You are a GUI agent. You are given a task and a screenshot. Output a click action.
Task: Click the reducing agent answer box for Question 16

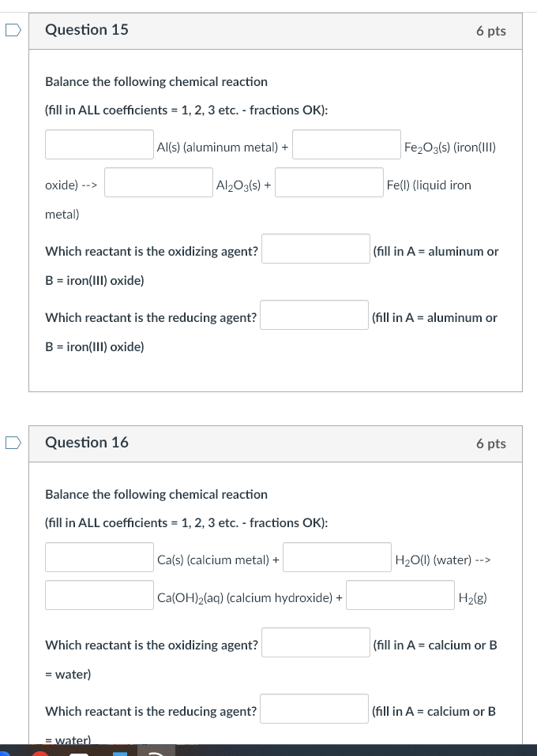click(x=314, y=708)
